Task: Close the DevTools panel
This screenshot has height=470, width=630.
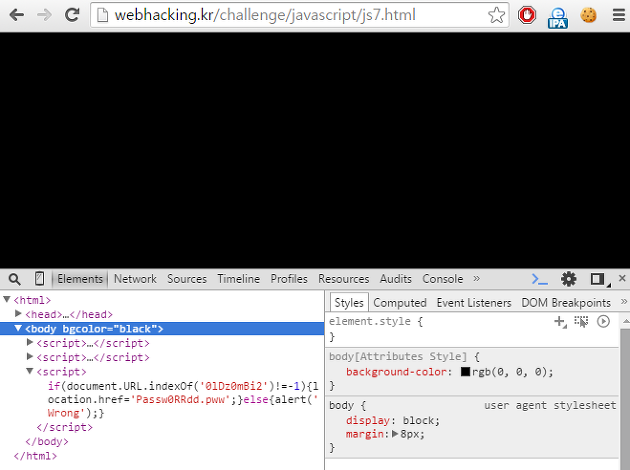Action: (x=622, y=278)
